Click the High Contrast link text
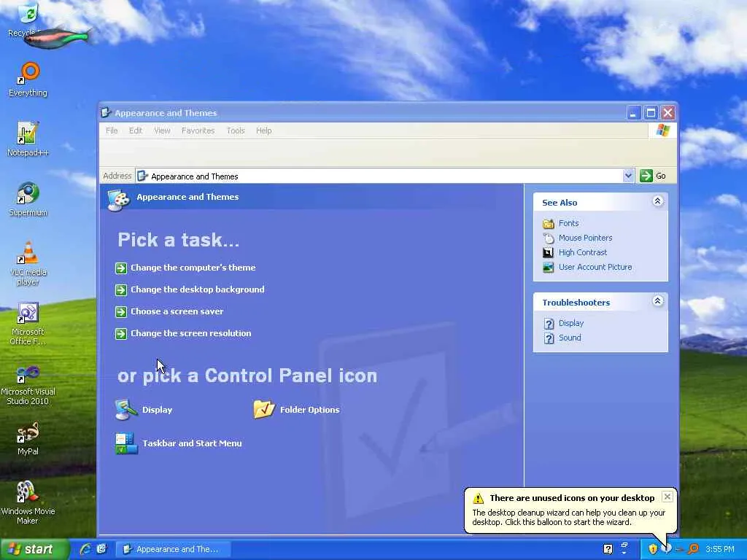747x560 pixels. [x=583, y=252]
